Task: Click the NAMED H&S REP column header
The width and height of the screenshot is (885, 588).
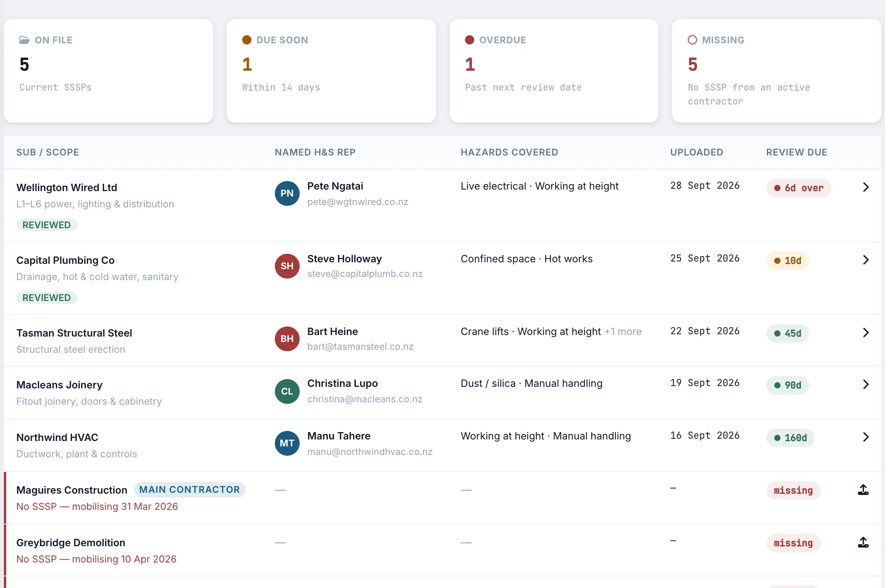Action: pyautogui.click(x=315, y=152)
